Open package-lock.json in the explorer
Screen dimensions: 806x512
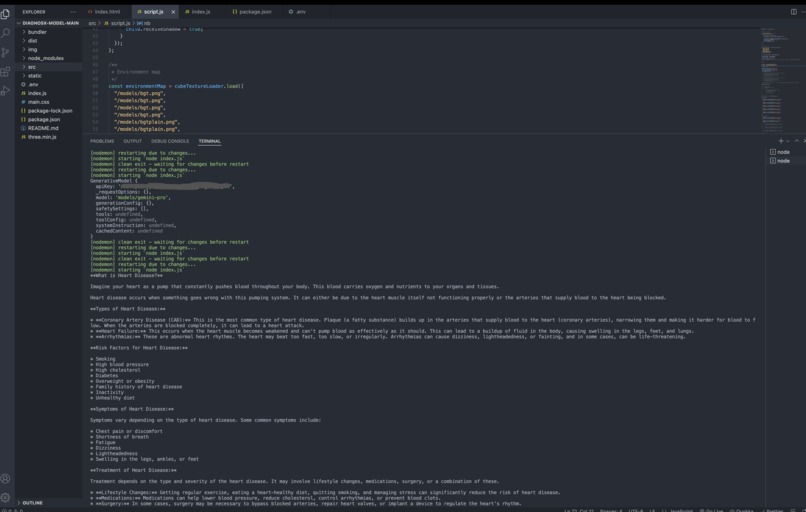pyautogui.click(x=49, y=111)
